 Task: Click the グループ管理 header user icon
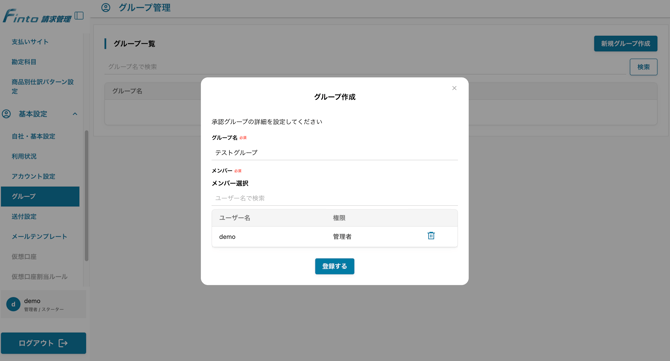pyautogui.click(x=106, y=7)
